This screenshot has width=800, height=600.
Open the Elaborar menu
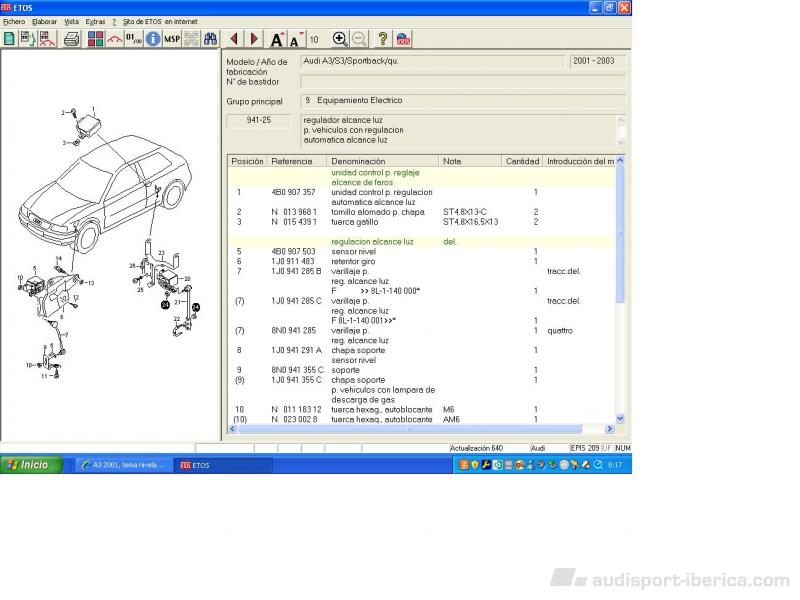click(x=44, y=21)
